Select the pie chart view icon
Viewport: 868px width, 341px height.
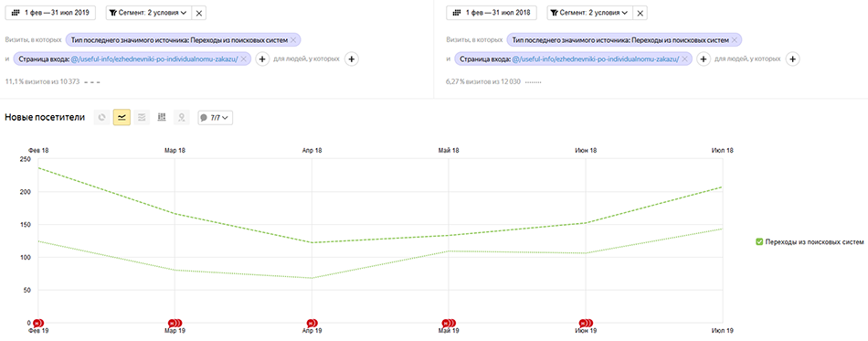click(x=101, y=117)
